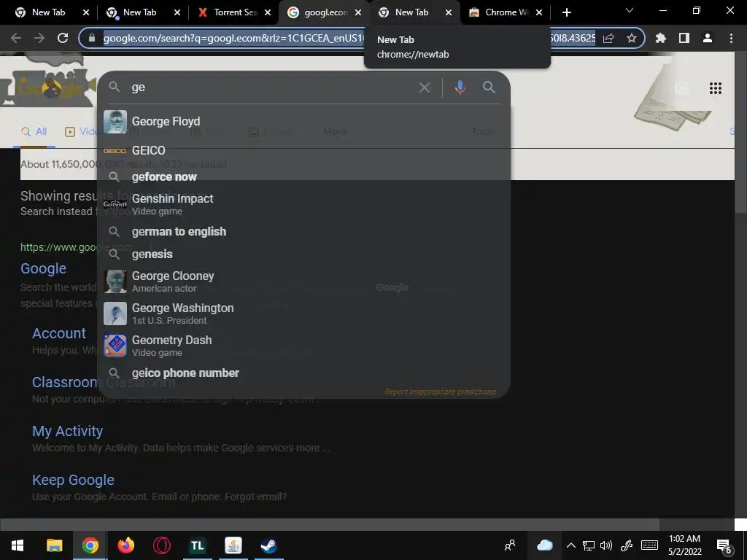
Task: Choose geico phone number suggestion
Action: click(303, 373)
